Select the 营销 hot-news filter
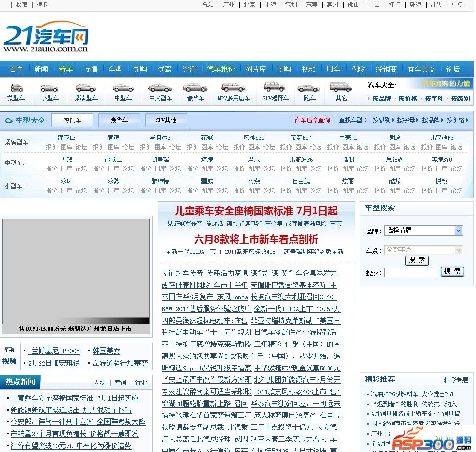The height and width of the screenshot is (452, 476). (120, 383)
